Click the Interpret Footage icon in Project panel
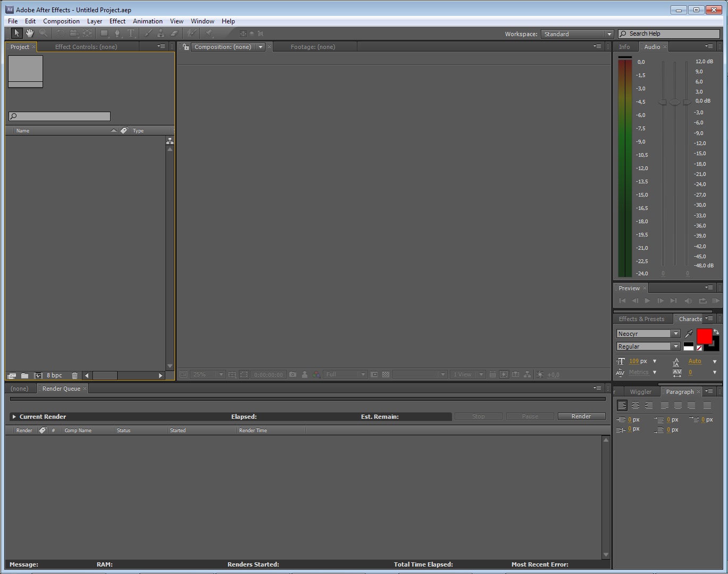 (x=12, y=375)
